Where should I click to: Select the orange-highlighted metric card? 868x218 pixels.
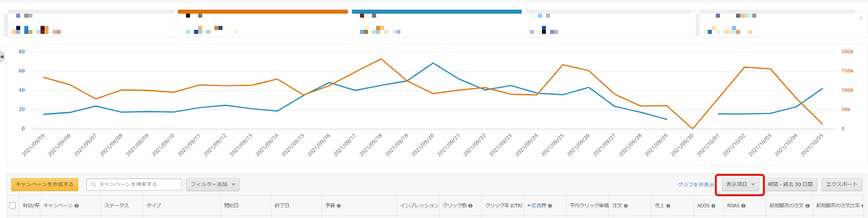[263, 24]
